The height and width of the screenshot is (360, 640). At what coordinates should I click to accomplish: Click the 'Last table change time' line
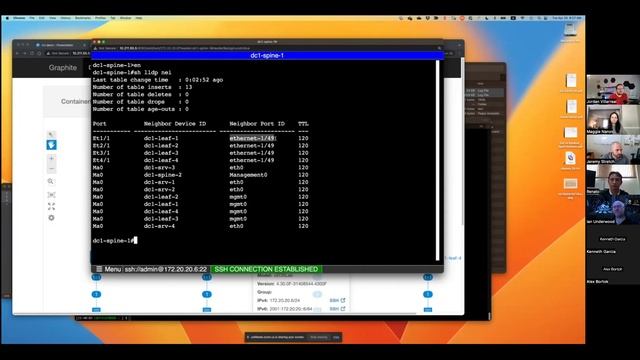click(158, 80)
